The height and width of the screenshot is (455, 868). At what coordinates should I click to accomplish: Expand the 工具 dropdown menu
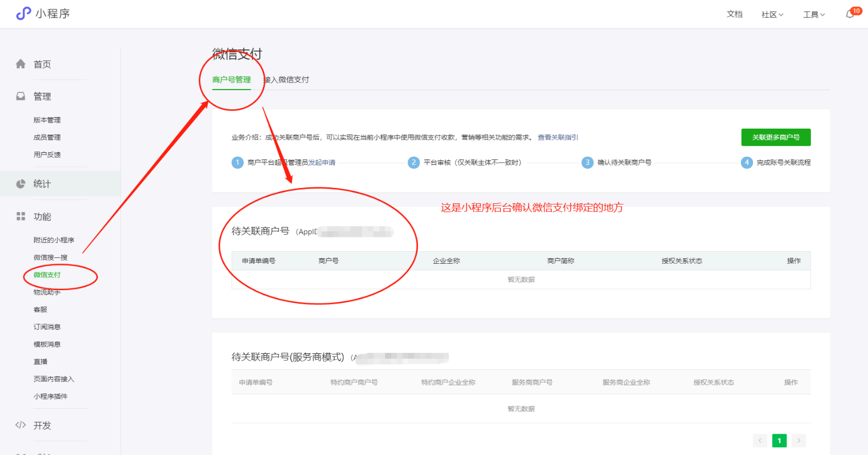click(x=814, y=15)
